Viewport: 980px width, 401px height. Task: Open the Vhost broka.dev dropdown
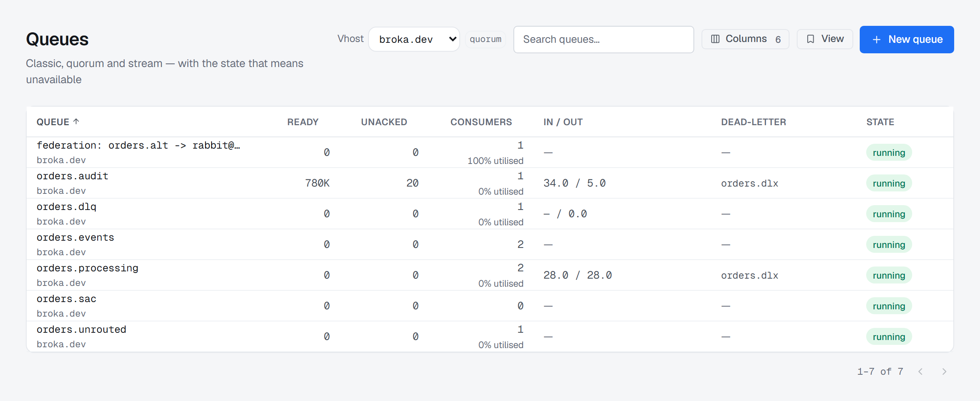click(x=414, y=39)
